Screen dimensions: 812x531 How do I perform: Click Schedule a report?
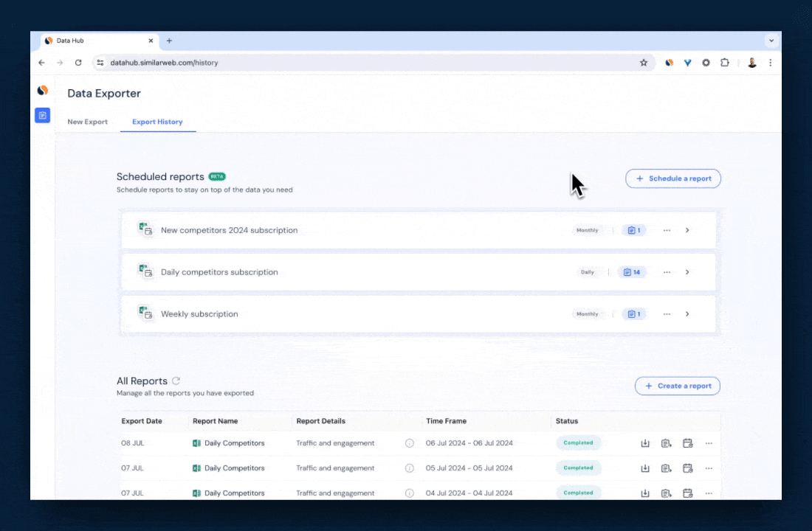coord(672,178)
